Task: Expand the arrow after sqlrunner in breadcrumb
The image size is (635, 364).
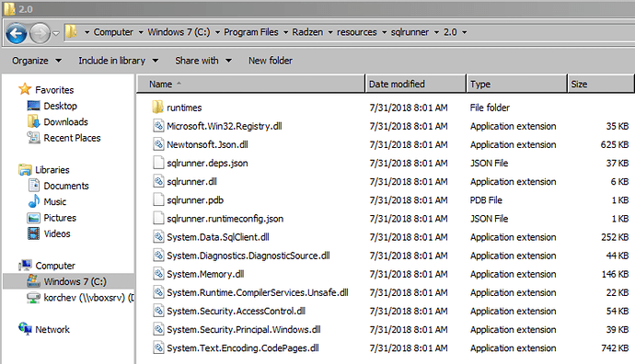Action: [436, 32]
